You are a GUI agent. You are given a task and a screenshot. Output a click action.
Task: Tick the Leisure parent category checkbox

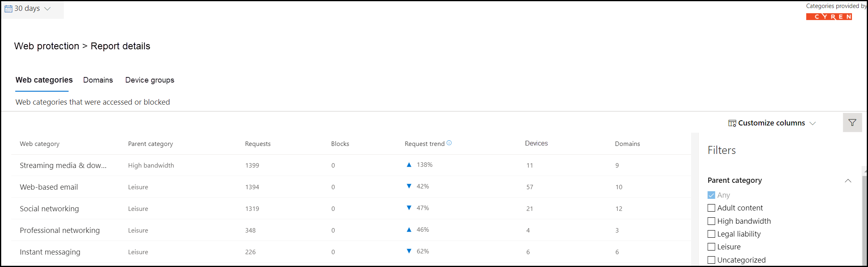pos(711,247)
